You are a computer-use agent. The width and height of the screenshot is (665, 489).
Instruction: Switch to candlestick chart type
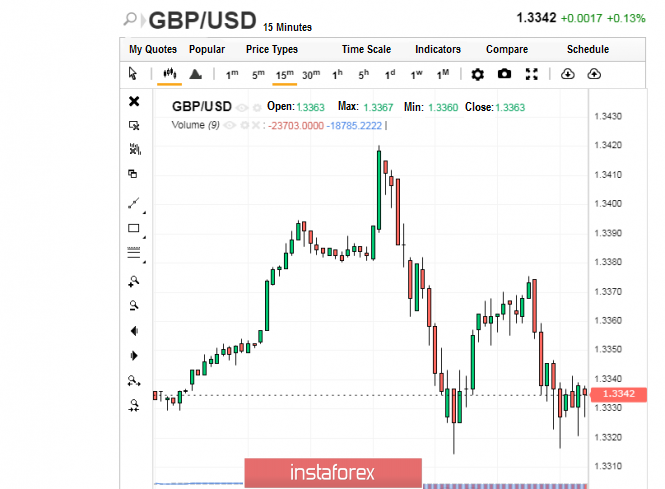click(169, 74)
